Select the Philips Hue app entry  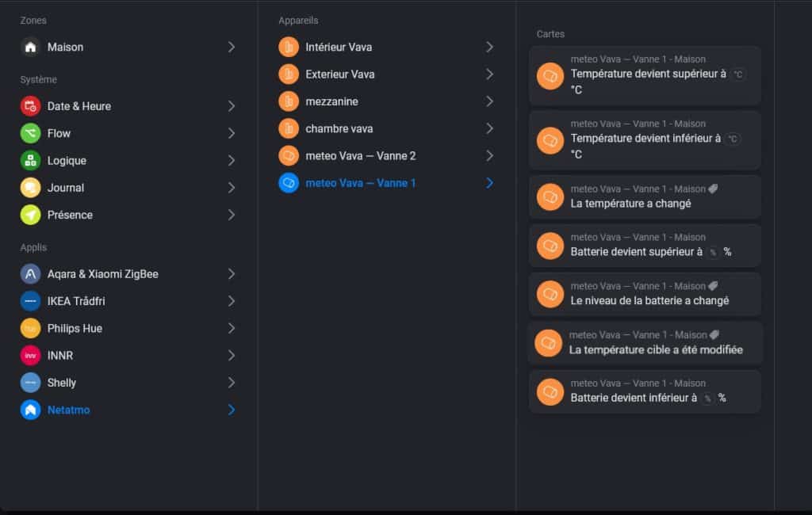pyautogui.click(x=128, y=328)
